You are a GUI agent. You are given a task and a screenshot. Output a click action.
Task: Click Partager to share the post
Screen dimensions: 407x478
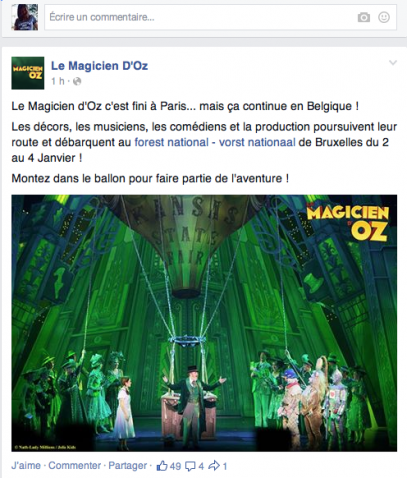(128, 466)
